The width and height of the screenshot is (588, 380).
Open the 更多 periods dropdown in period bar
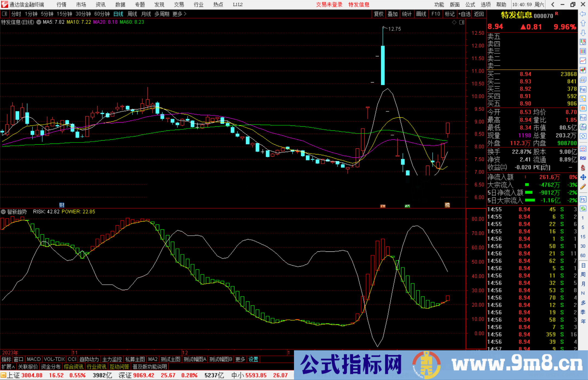(177, 14)
